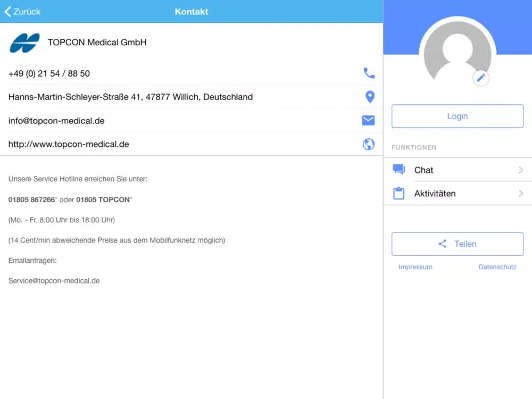
Task: Click 'Unsere Service Hotline erreichen Sie unter' line
Action: [x=78, y=179]
